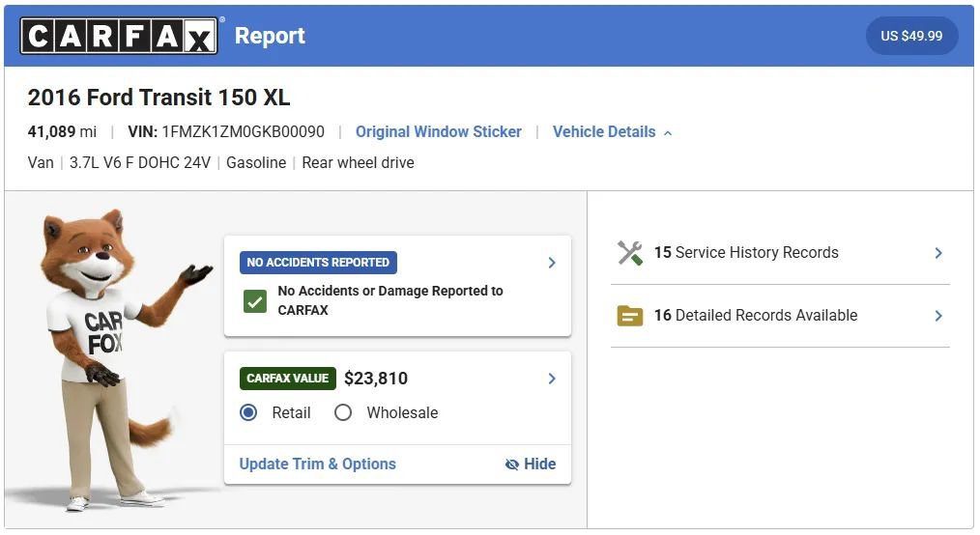Click the Vehicle Details link

(604, 131)
